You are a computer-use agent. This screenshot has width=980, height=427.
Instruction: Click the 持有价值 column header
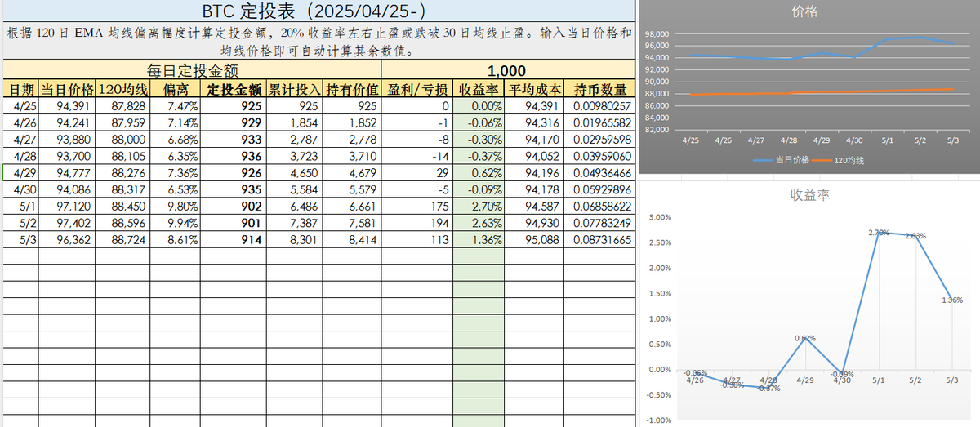point(351,90)
